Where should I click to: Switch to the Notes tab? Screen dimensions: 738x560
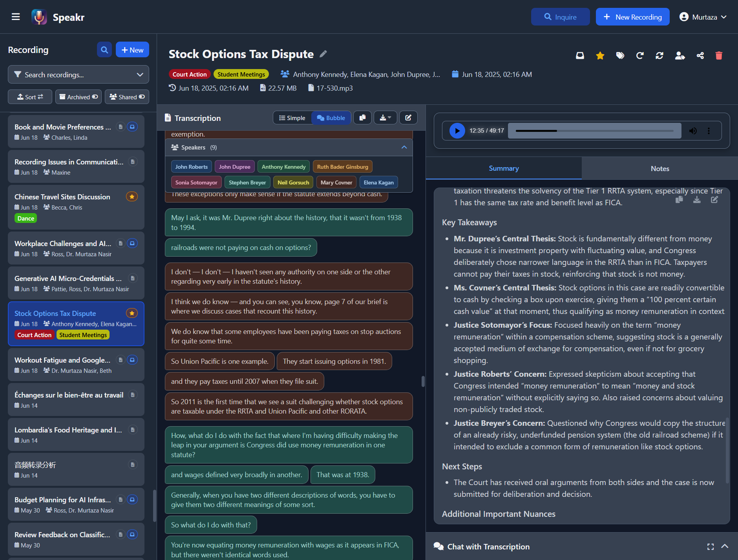[659, 168]
